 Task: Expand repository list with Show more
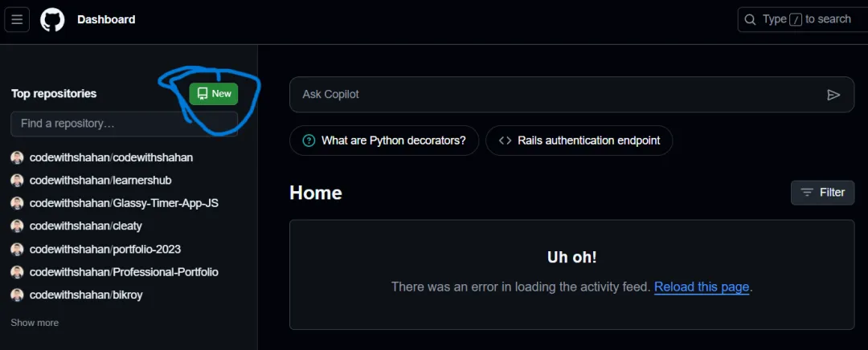point(35,323)
